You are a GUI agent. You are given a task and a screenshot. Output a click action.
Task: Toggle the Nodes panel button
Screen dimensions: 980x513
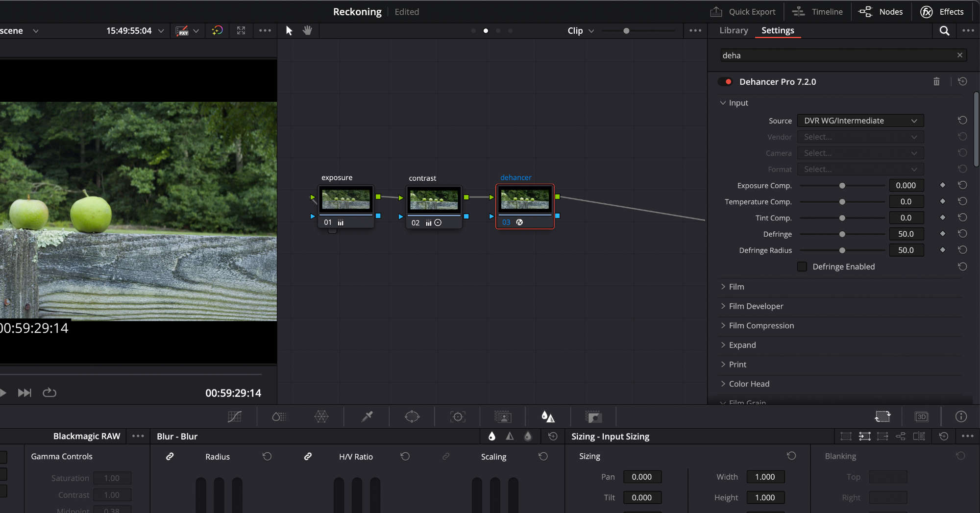coord(881,12)
